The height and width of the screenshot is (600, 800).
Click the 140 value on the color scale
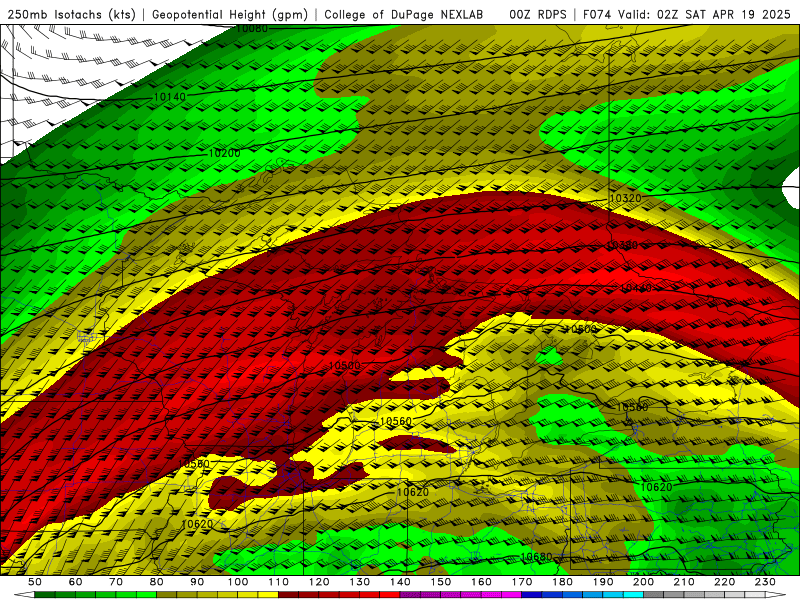(x=400, y=582)
